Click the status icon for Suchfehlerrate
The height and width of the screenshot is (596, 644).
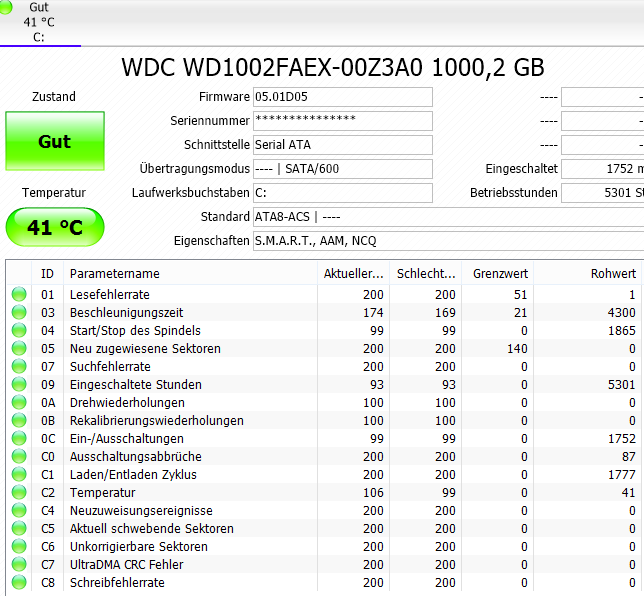[x=19, y=366]
